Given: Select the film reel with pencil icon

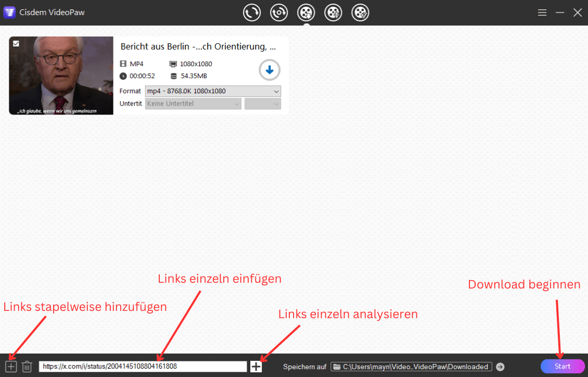Looking at the screenshot, I should click(360, 12).
